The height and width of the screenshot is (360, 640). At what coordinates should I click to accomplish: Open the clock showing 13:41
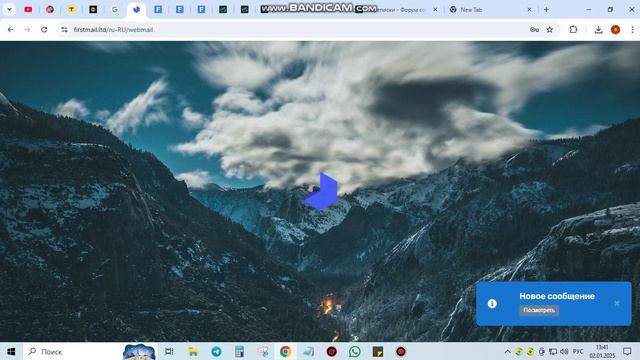[x=602, y=351]
